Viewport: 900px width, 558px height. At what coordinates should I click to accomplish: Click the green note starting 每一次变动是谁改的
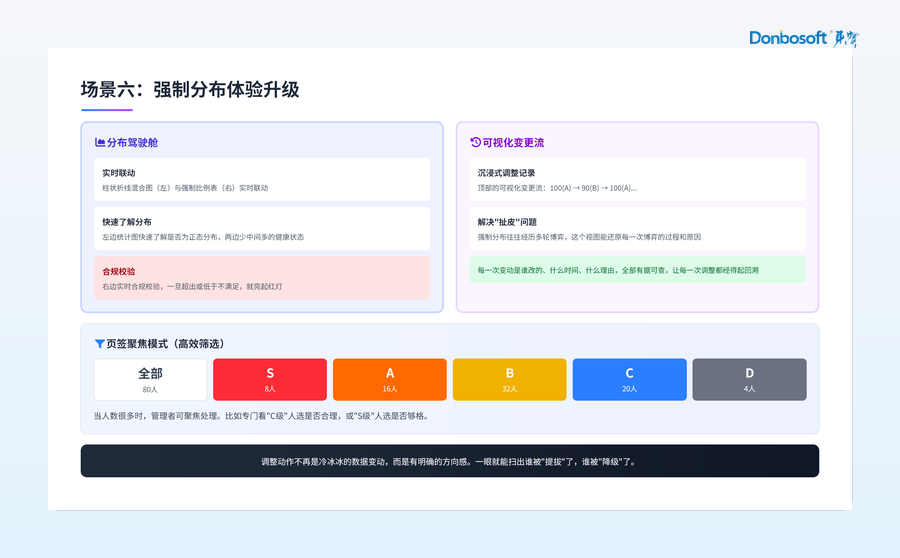(x=637, y=270)
